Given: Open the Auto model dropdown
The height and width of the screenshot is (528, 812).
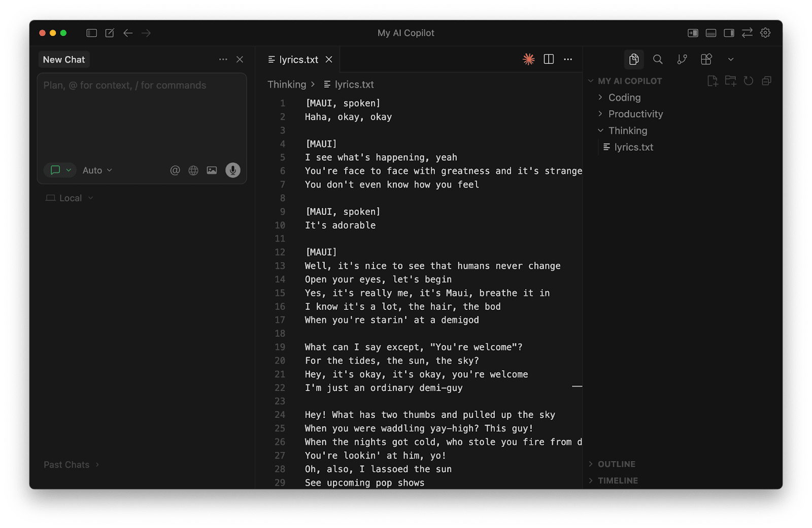Looking at the screenshot, I should (97, 170).
